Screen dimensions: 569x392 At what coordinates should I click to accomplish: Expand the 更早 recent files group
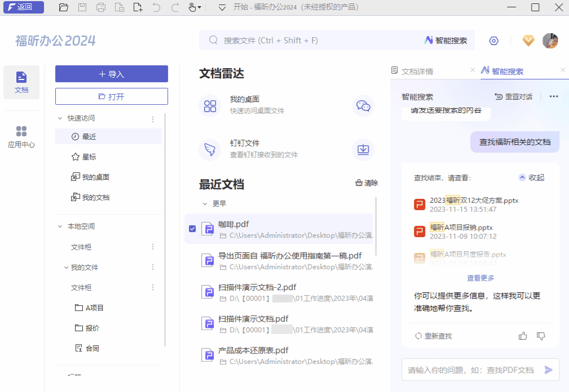tap(205, 204)
